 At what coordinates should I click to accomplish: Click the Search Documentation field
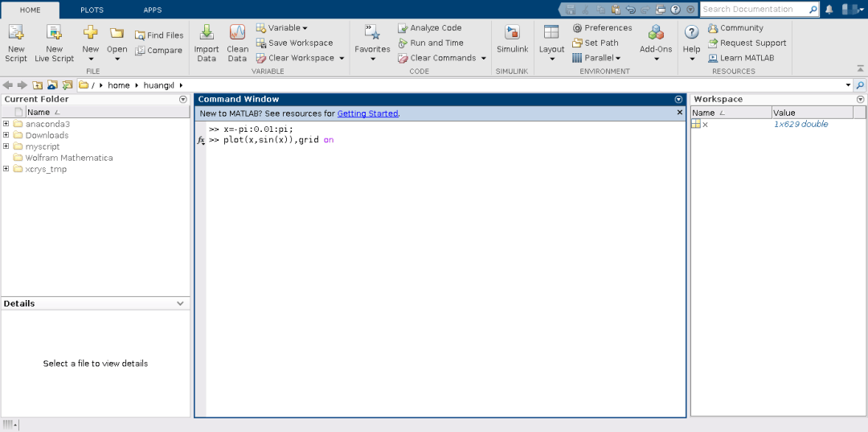point(753,10)
